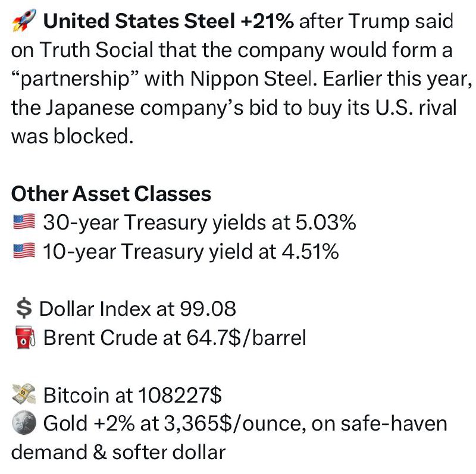Click the 5.03% yield figure
The width and height of the screenshot is (476, 474).
coord(325,222)
